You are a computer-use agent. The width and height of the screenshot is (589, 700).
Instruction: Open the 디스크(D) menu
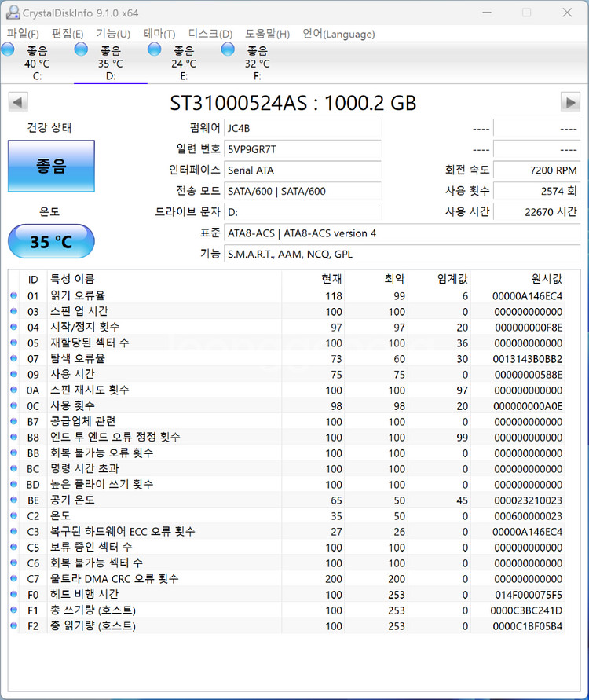pos(210,34)
